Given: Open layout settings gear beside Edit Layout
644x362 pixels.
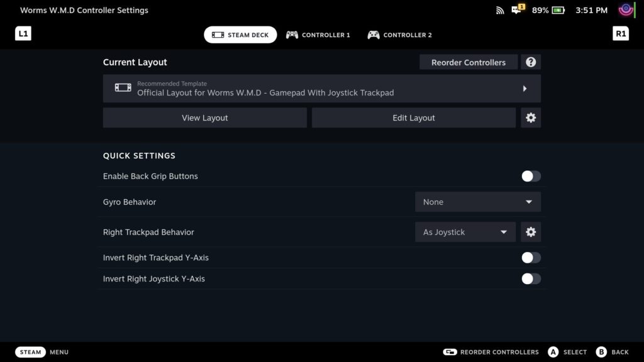Looking at the screenshot, I should point(531,118).
